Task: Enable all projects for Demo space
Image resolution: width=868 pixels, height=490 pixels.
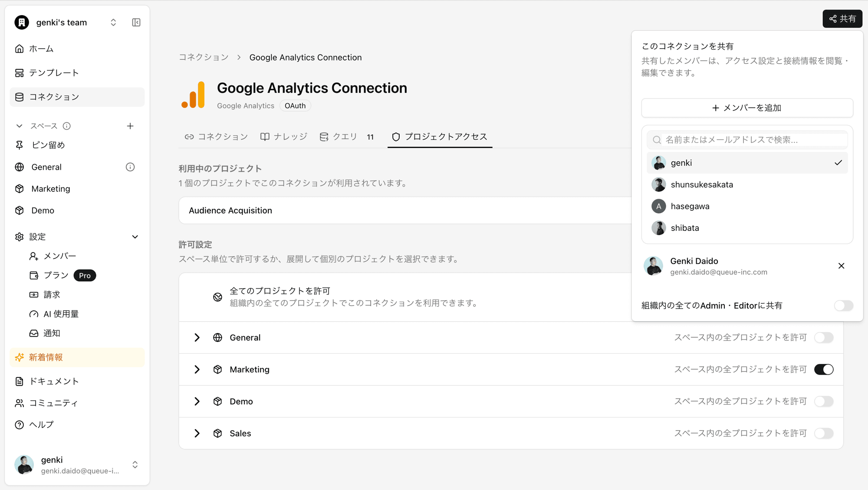Action: point(824,401)
